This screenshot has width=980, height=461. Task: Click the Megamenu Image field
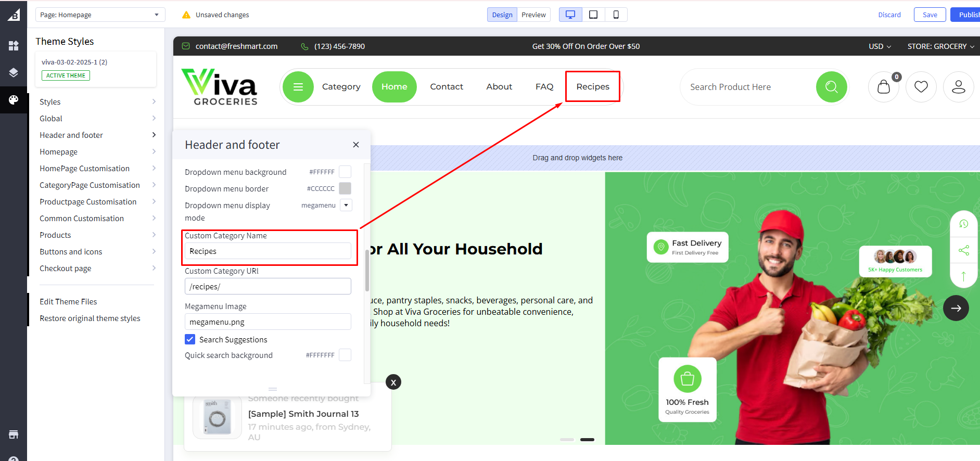click(x=268, y=322)
